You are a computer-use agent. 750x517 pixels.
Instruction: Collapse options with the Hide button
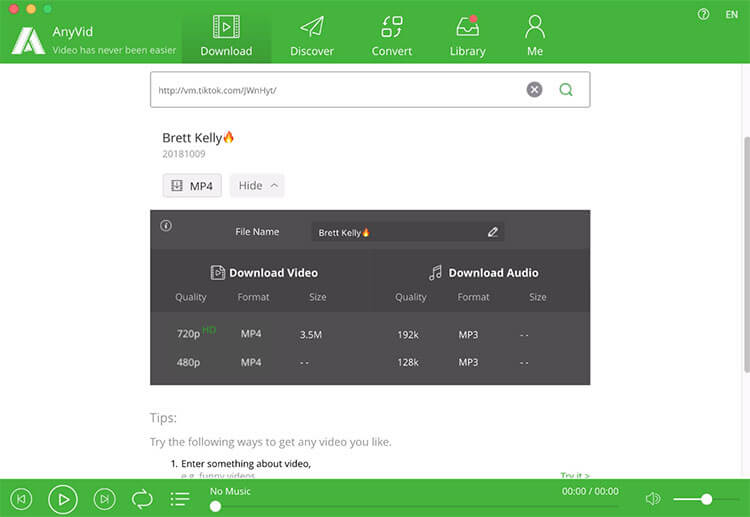click(257, 186)
